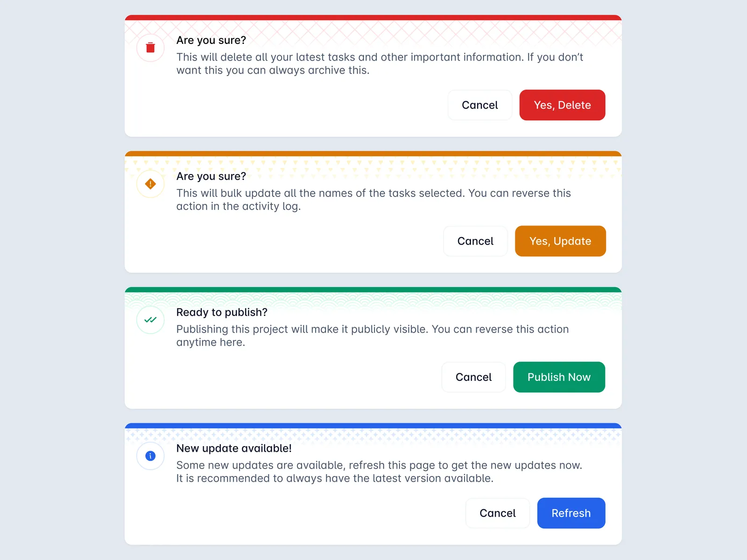Click the "Ready to publish?" heading
This screenshot has height=560, width=747.
tap(222, 312)
